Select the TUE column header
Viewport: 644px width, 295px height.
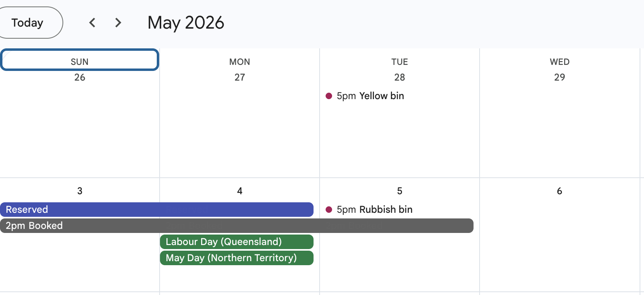[x=399, y=62]
